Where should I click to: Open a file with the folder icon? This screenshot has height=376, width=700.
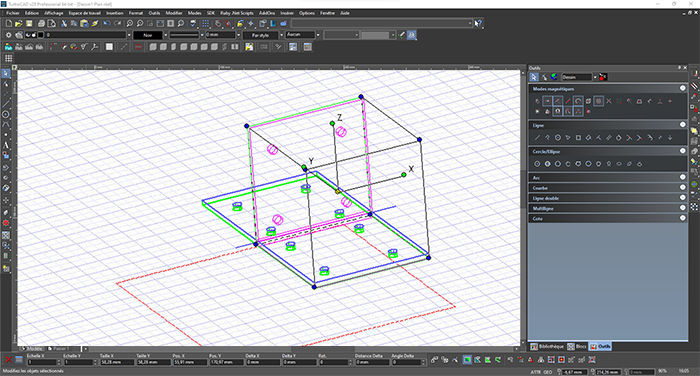point(18,23)
